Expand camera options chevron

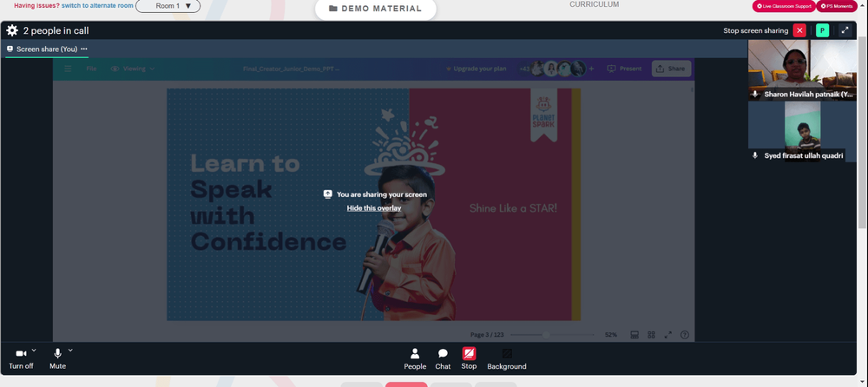(x=34, y=350)
